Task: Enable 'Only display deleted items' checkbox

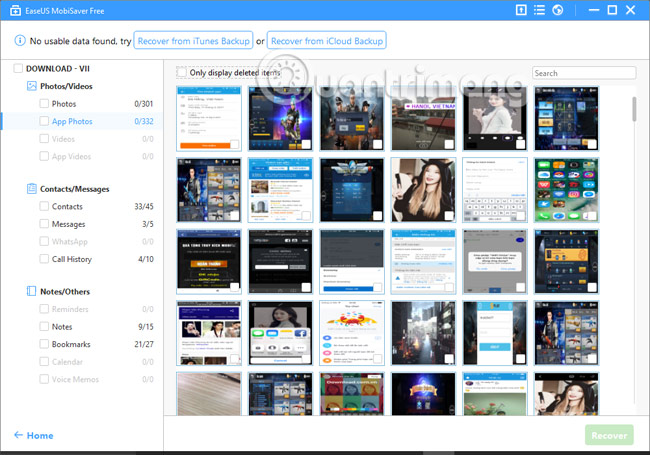Action: coord(181,72)
